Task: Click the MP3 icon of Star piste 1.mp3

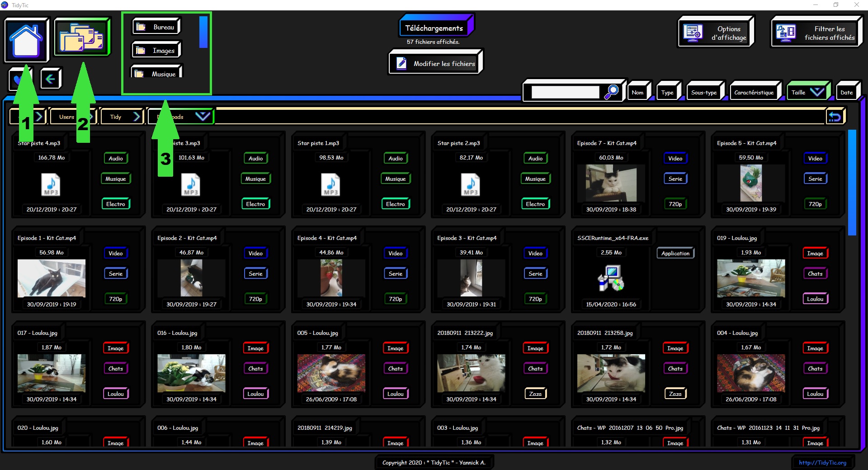Action: click(331, 185)
